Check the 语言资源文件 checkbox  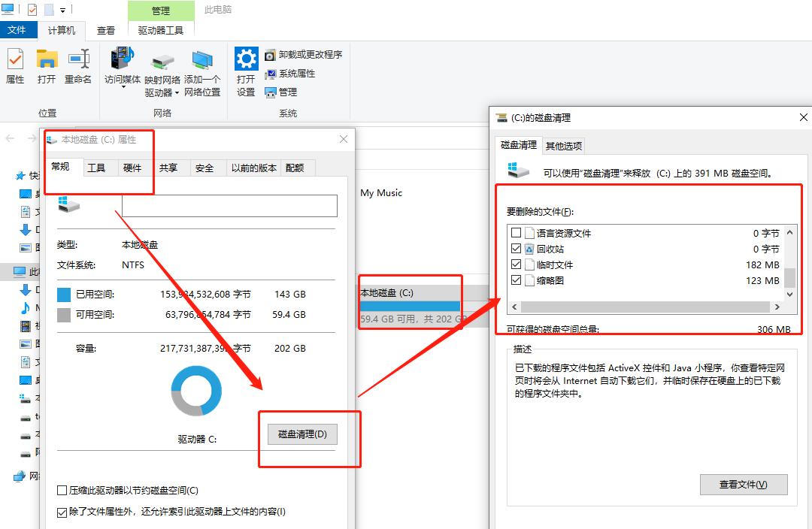[x=517, y=231]
